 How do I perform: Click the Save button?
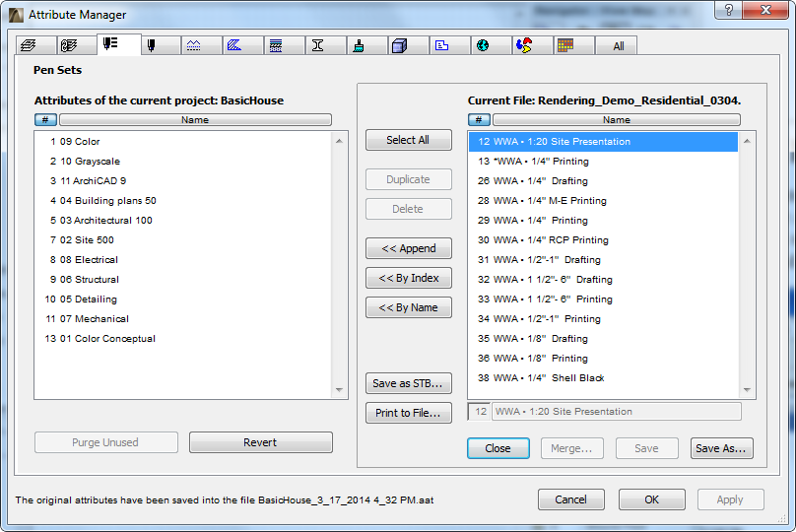pyautogui.click(x=646, y=448)
